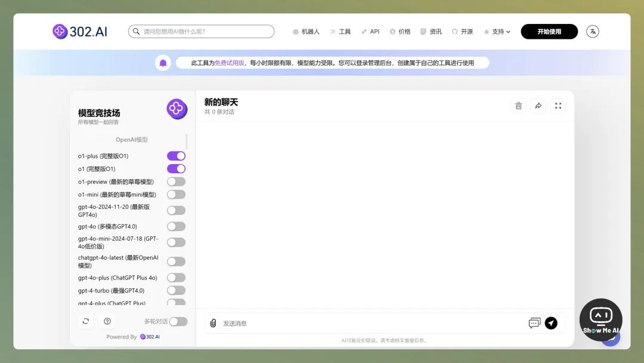
Task: Click the 新的聊天 chat title
Action: tap(221, 102)
